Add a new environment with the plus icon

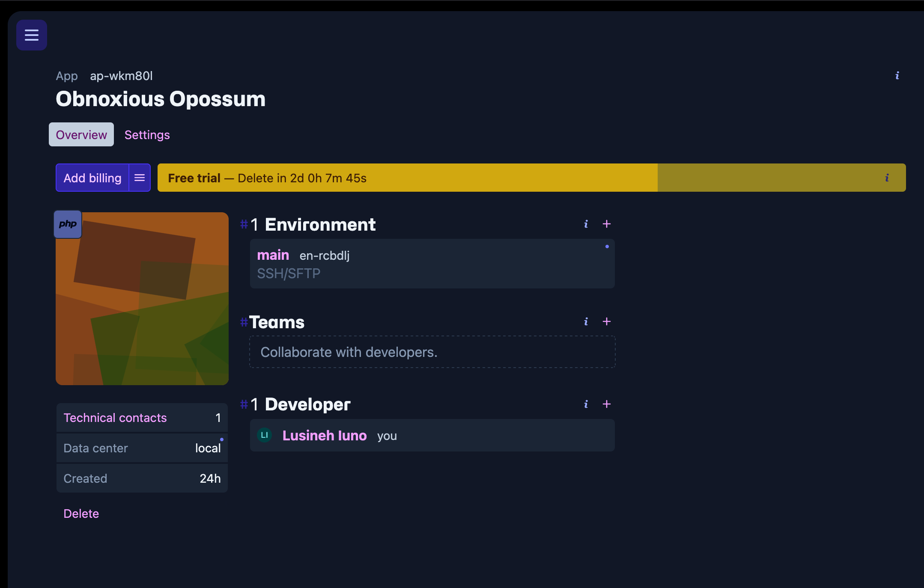coord(607,223)
